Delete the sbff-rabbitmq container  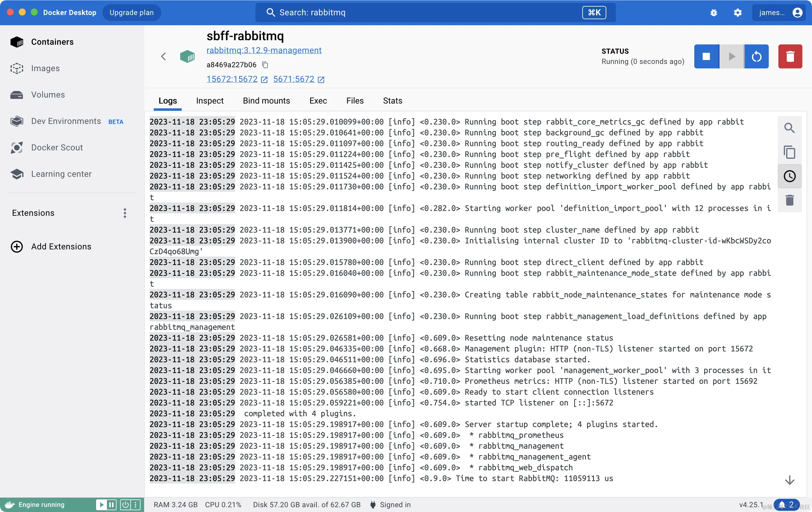790,56
